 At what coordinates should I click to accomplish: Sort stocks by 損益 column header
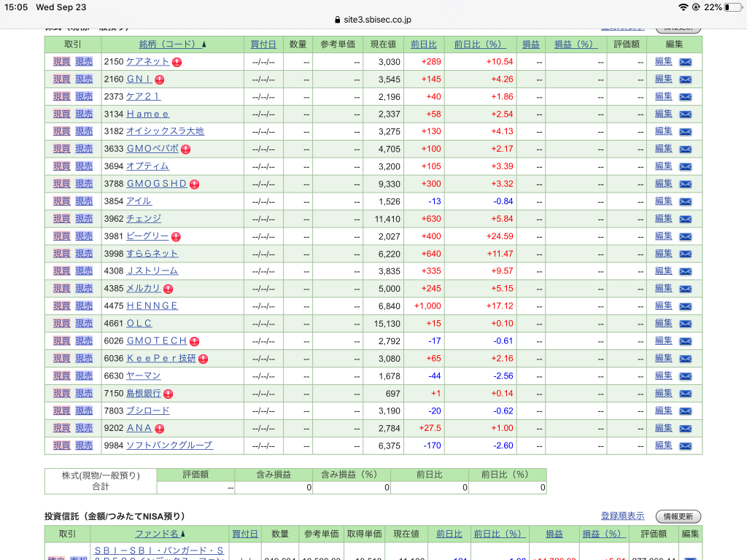click(531, 44)
